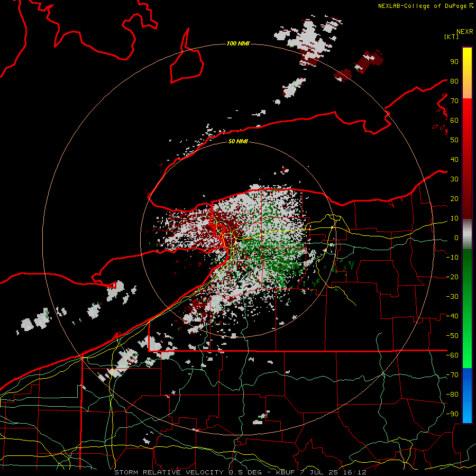
Task: Click the -90 value on the velocity scale
Action: (x=452, y=414)
